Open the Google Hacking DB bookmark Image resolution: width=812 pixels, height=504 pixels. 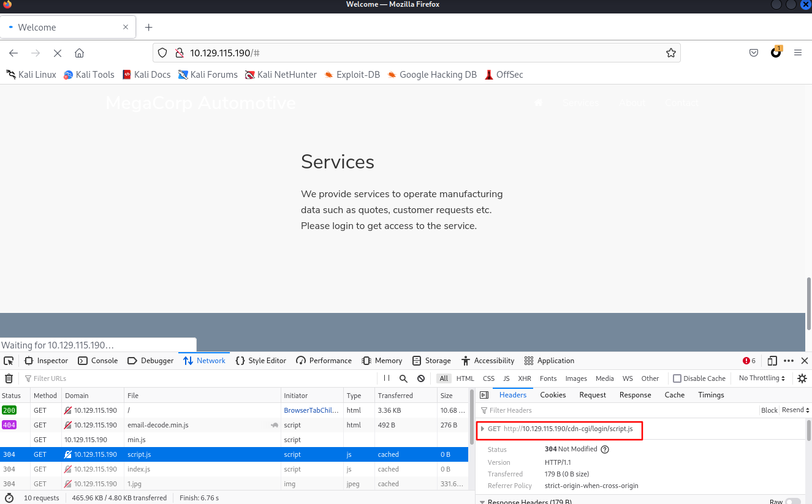click(432, 75)
